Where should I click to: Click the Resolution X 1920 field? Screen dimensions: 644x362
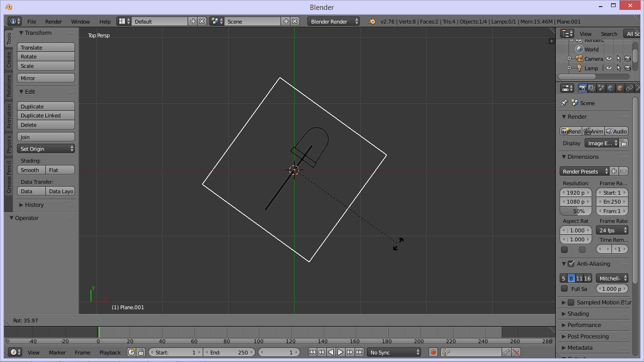click(x=576, y=192)
